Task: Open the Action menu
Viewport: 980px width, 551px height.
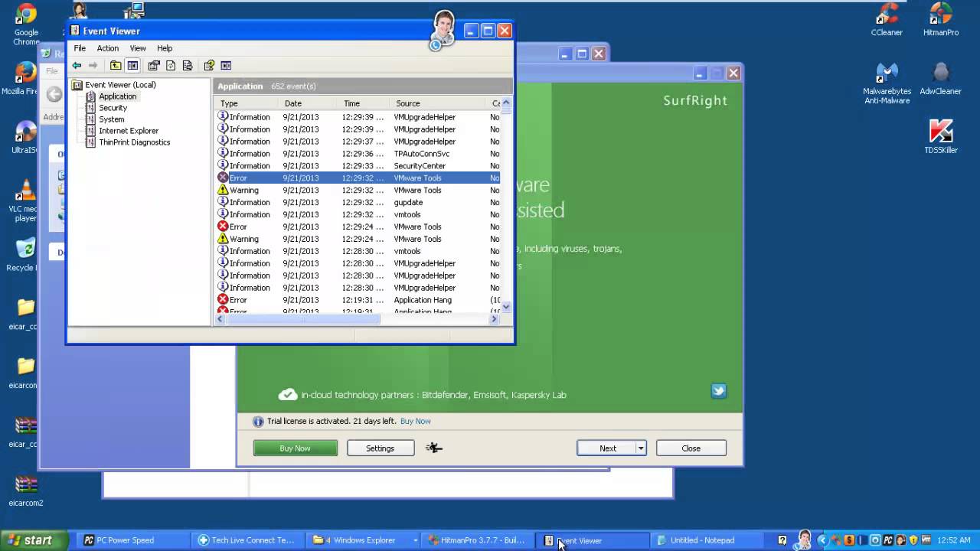Action: pyautogui.click(x=108, y=48)
